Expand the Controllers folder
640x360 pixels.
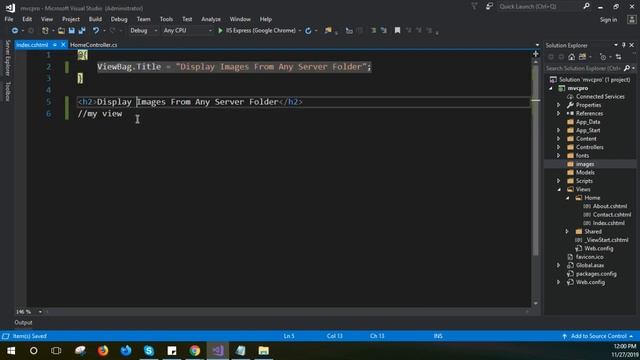[x=559, y=147]
